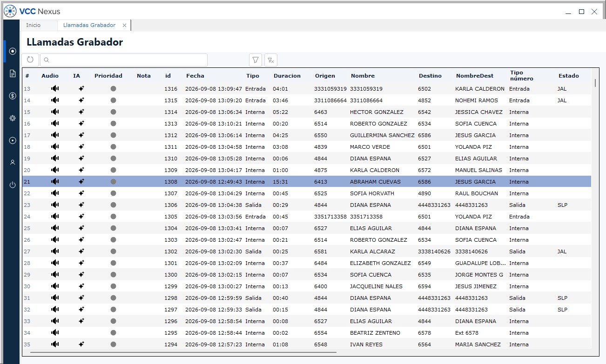Close the Llamadas Grabador tab

pos(124,25)
